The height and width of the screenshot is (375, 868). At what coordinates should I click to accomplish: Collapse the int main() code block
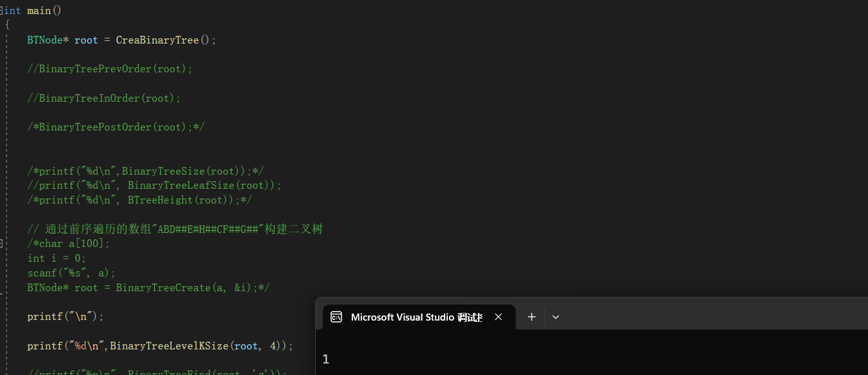2,11
